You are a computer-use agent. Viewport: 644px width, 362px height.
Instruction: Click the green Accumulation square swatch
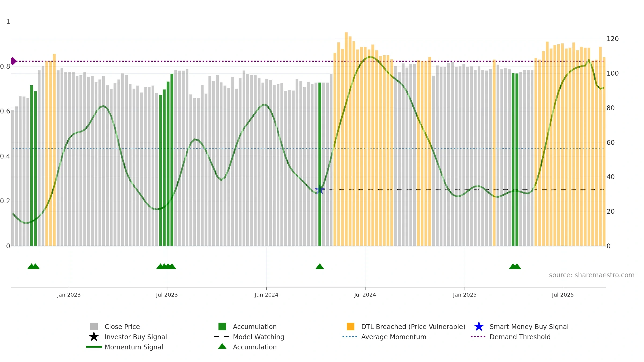(x=222, y=327)
